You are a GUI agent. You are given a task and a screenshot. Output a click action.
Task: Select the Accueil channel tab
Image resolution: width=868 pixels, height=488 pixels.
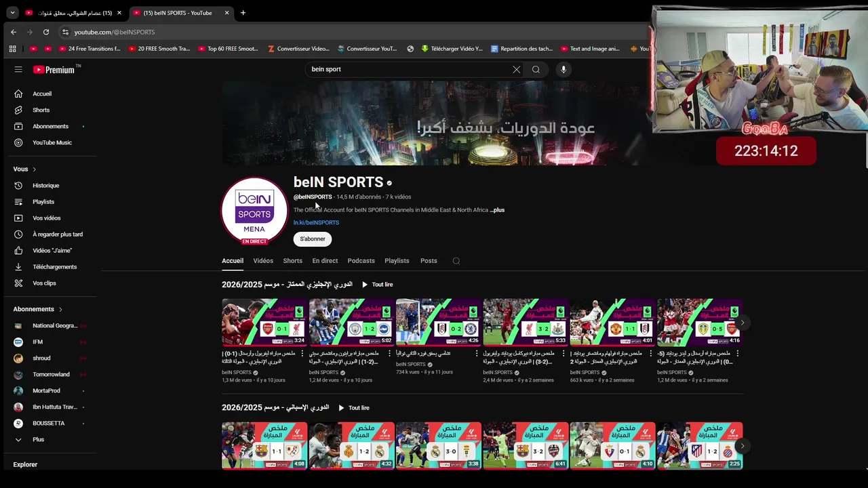click(x=233, y=261)
